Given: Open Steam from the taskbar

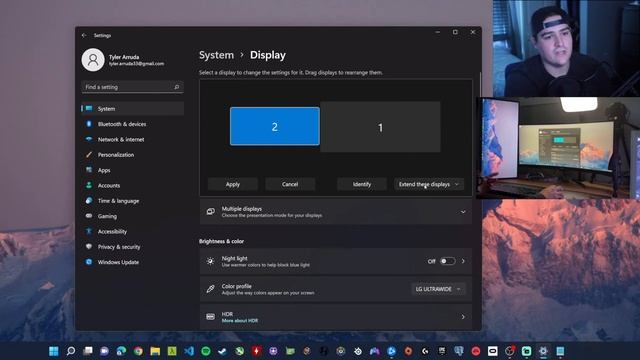Looking at the screenshot, I should click(x=223, y=351).
